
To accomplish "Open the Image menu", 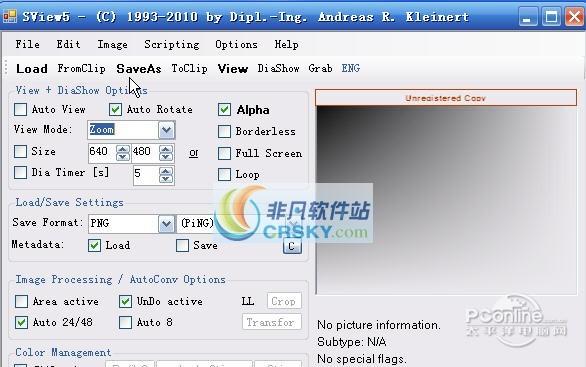I will (x=112, y=44).
